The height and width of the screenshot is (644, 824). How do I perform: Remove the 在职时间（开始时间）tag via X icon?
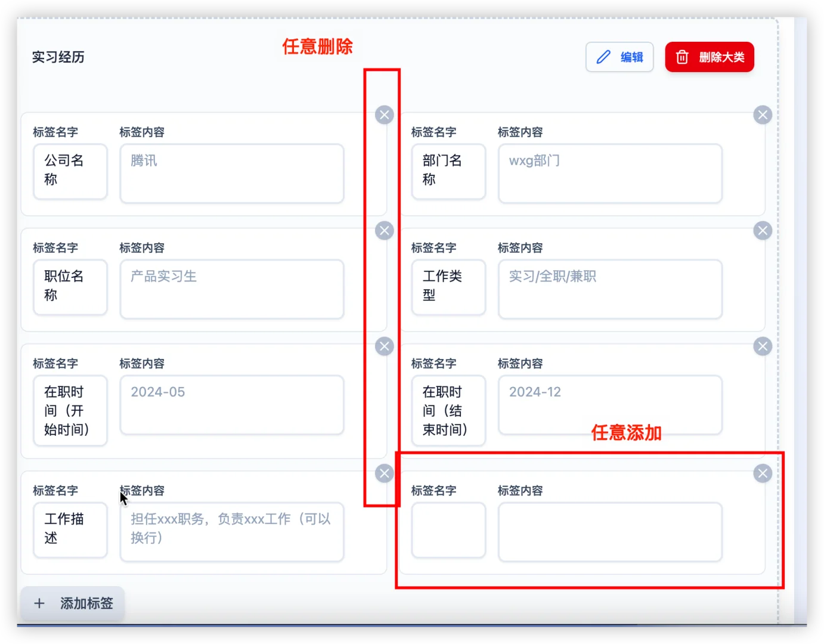coord(384,346)
